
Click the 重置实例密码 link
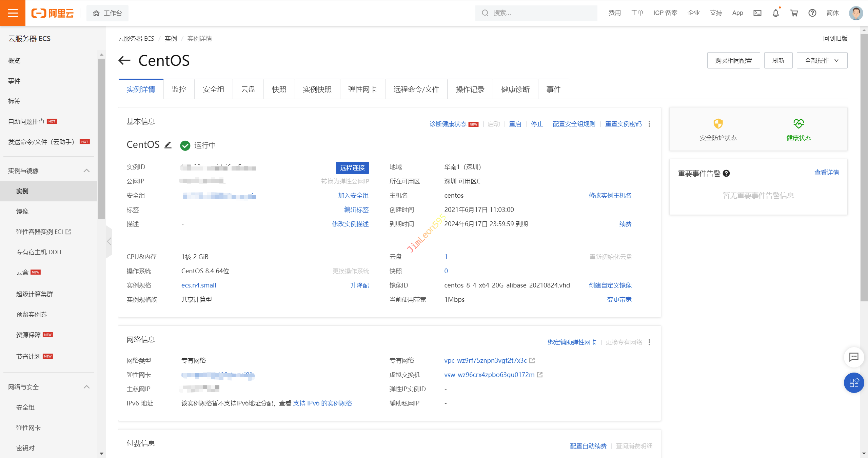pos(623,124)
